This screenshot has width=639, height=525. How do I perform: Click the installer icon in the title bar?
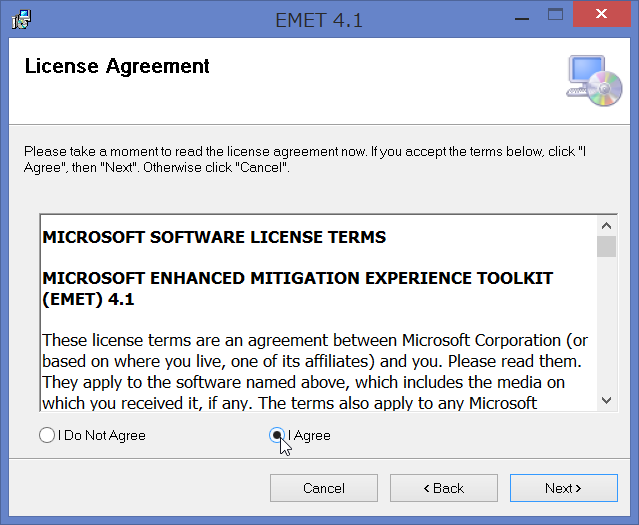tap(22, 19)
